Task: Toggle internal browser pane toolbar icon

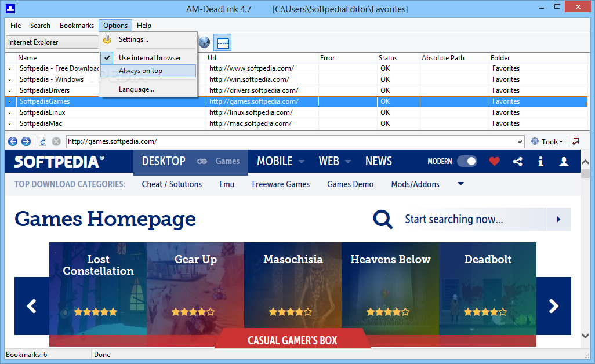Action: click(x=223, y=42)
